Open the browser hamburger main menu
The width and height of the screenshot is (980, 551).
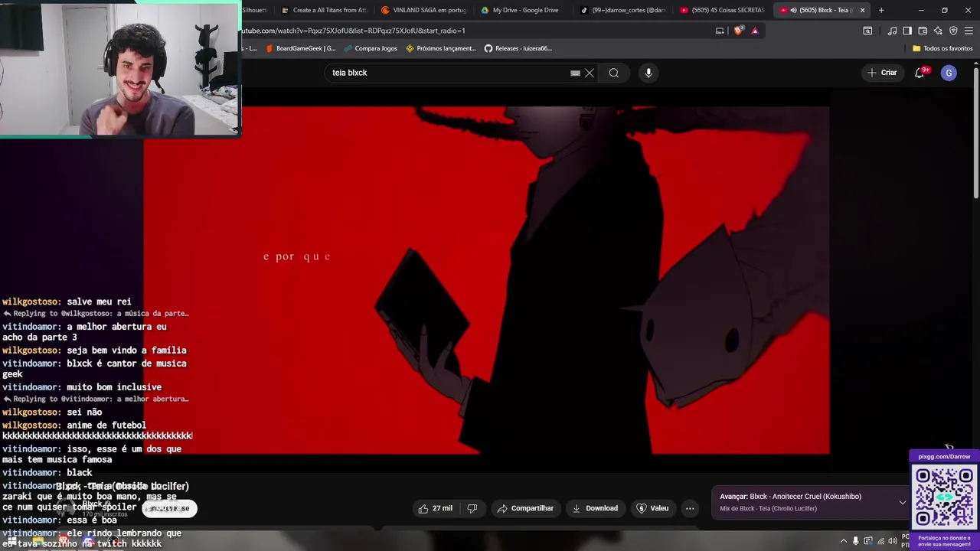point(969,31)
